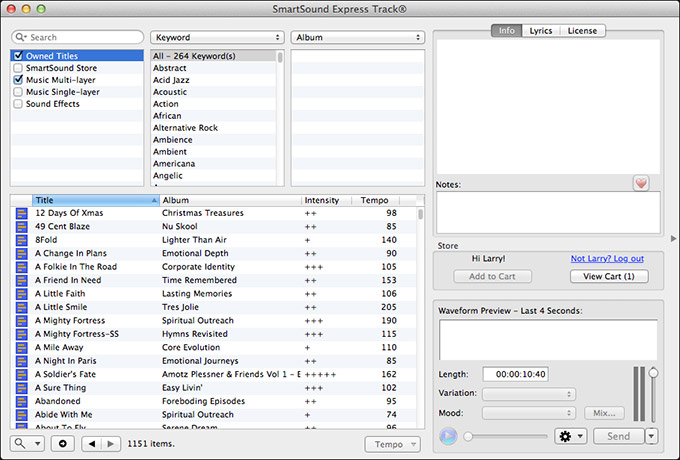
Task: Click the track icon for A Mighty Fortress
Action: click(21, 321)
